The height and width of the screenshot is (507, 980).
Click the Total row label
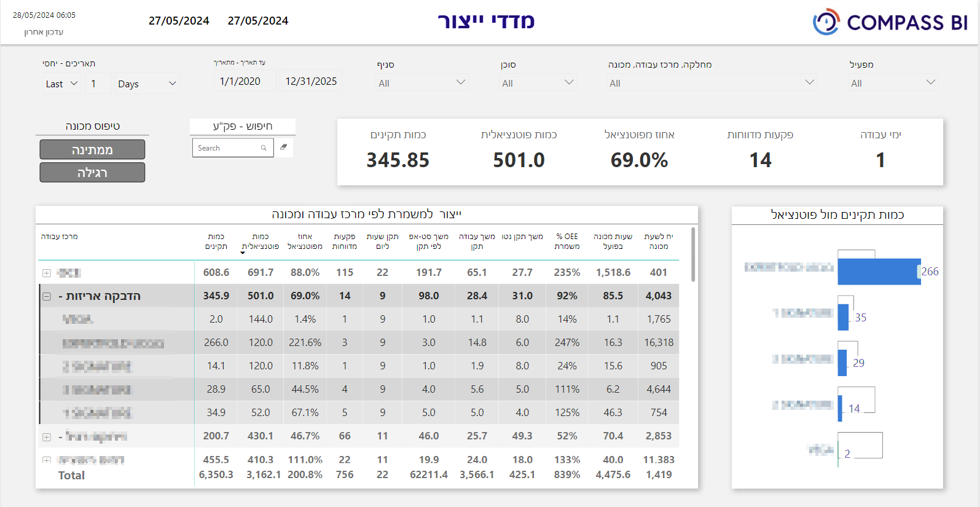pyautogui.click(x=71, y=475)
